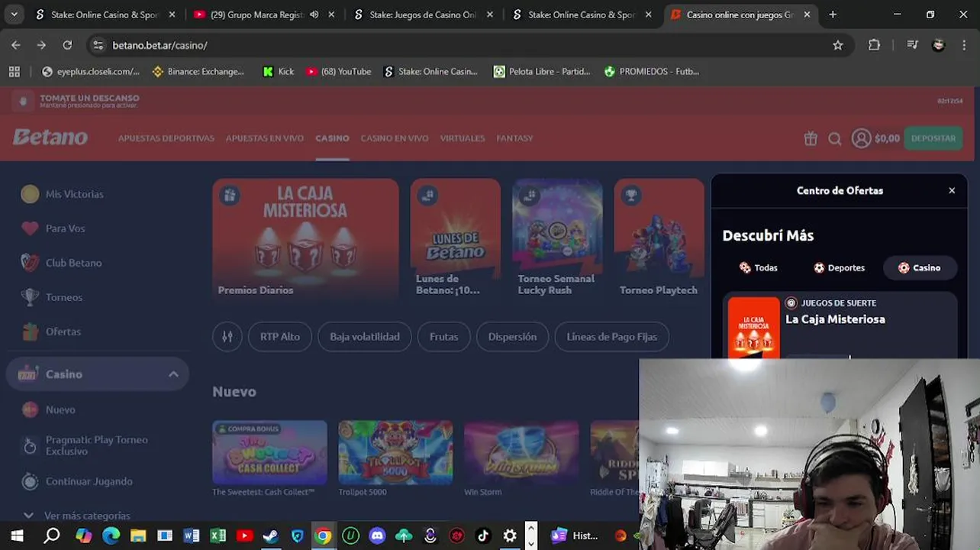Click the Torneos trophy icon
The width and height of the screenshot is (980, 550).
pos(30,297)
